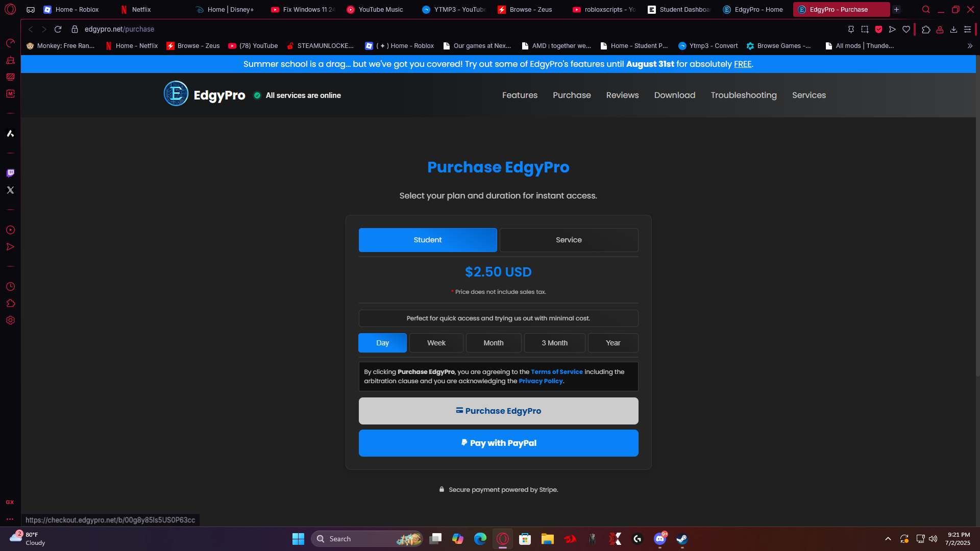Open Troubleshooting nav link

coord(744,95)
